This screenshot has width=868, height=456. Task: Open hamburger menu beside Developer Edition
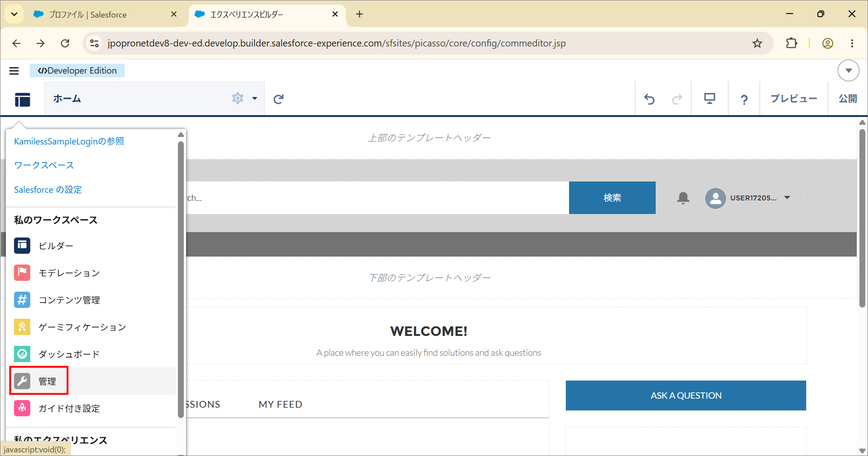coord(14,71)
